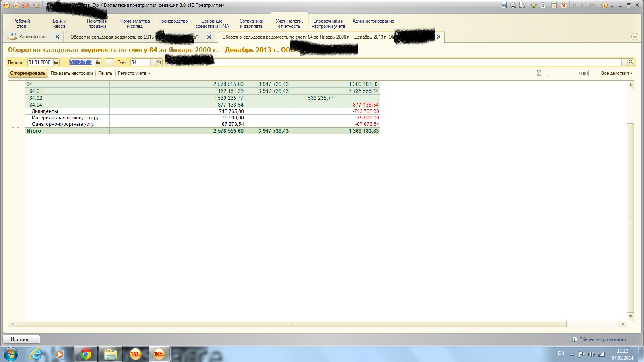Open print preview with the magnifier page icon
The height and width of the screenshot is (362, 644).
[x=522, y=5]
